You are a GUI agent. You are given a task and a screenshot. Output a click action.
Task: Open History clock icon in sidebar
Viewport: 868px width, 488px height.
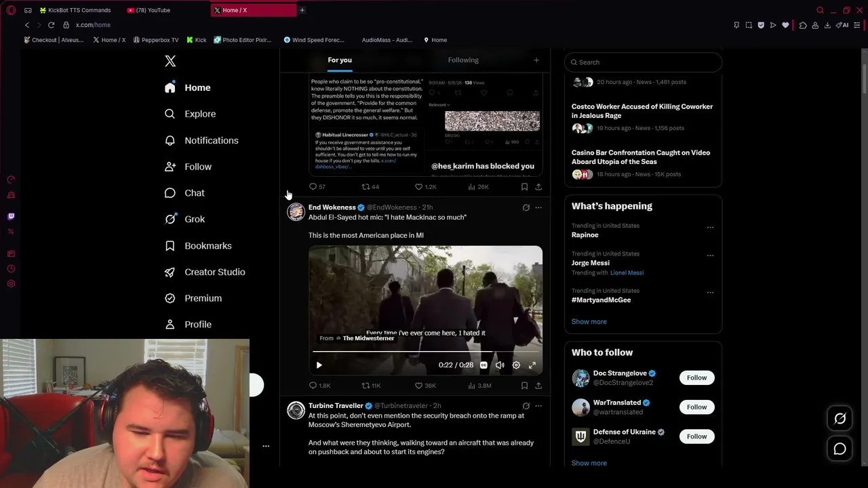[11, 268]
